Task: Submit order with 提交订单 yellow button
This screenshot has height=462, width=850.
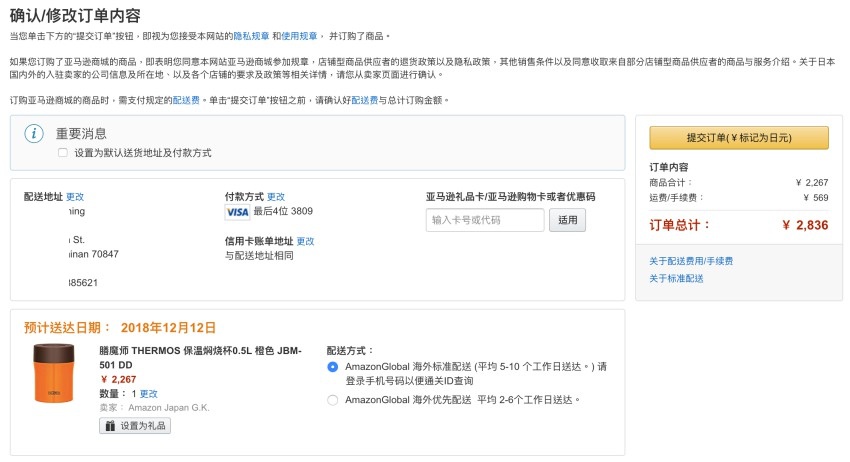Action: click(x=738, y=138)
